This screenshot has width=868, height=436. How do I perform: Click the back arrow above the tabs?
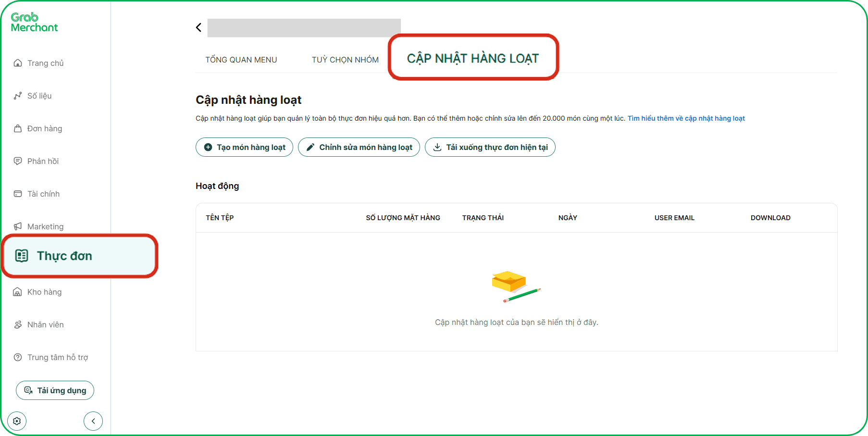[198, 27]
